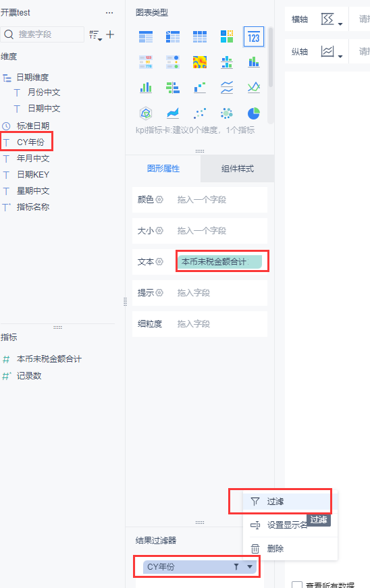The image size is (370, 588).
Task: Choose 设置显示名 in the context menu
Action: (x=290, y=525)
